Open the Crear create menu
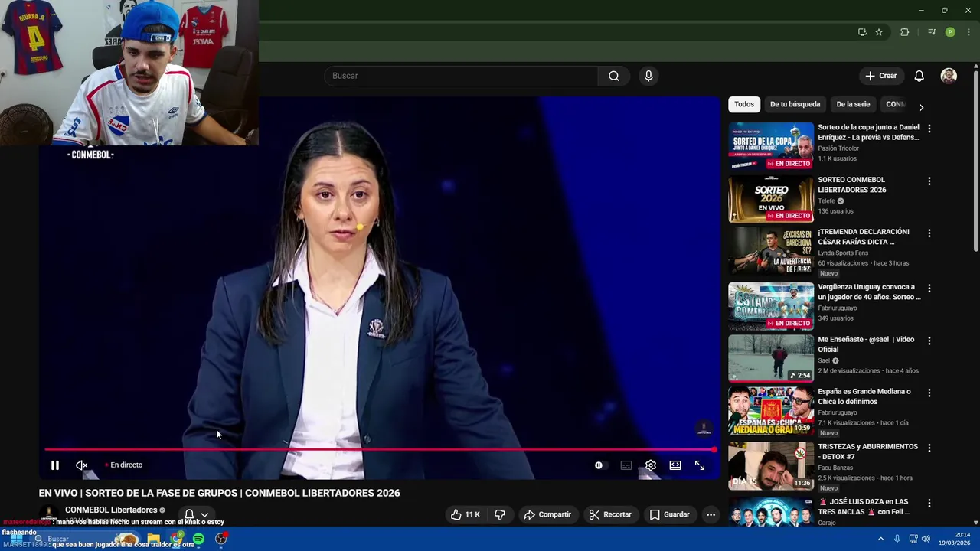 (x=881, y=76)
